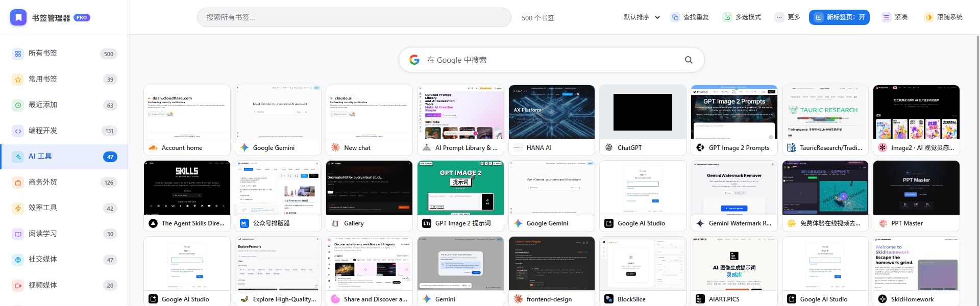Click the ChatGPT favicon icon
Viewport: 980px width, 306px height.
609,147
